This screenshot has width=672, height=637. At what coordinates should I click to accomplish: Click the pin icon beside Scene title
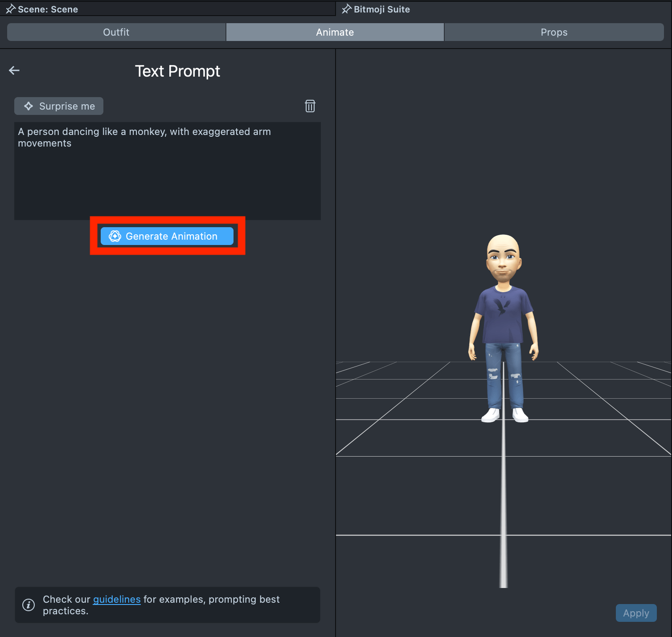click(10, 9)
